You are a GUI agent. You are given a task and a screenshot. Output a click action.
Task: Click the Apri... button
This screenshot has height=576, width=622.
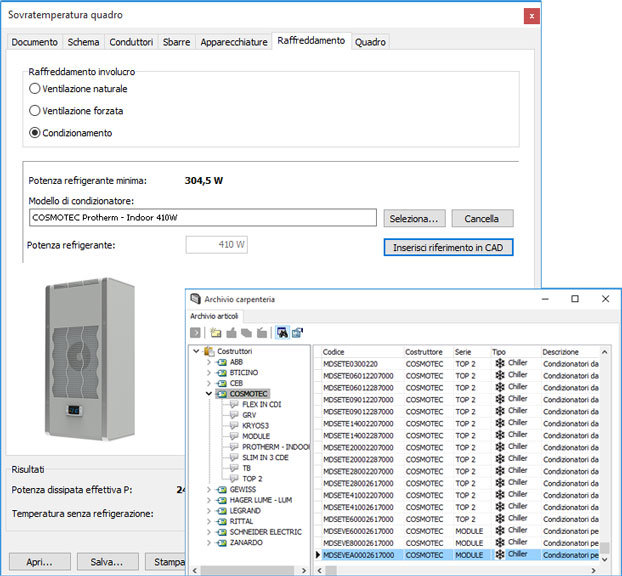tap(40, 562)
